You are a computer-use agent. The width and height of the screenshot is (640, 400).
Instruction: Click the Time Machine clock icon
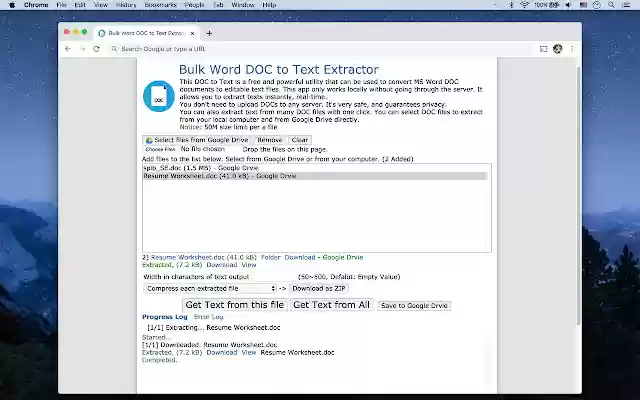click(x=597, y=5)
